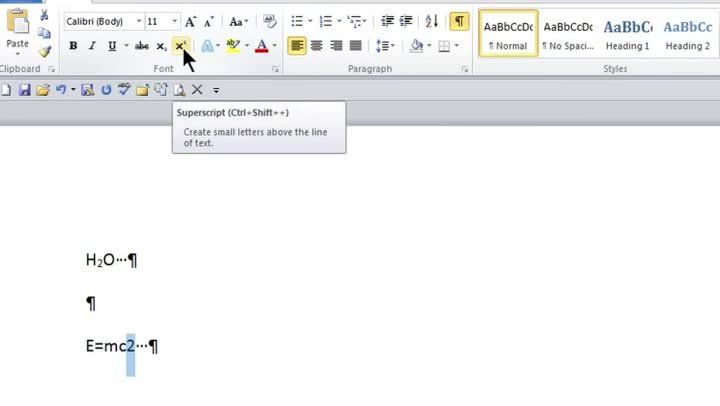Apply the No Spacing style
Screen dimensions: 720x406
click(x=568, y=34)
